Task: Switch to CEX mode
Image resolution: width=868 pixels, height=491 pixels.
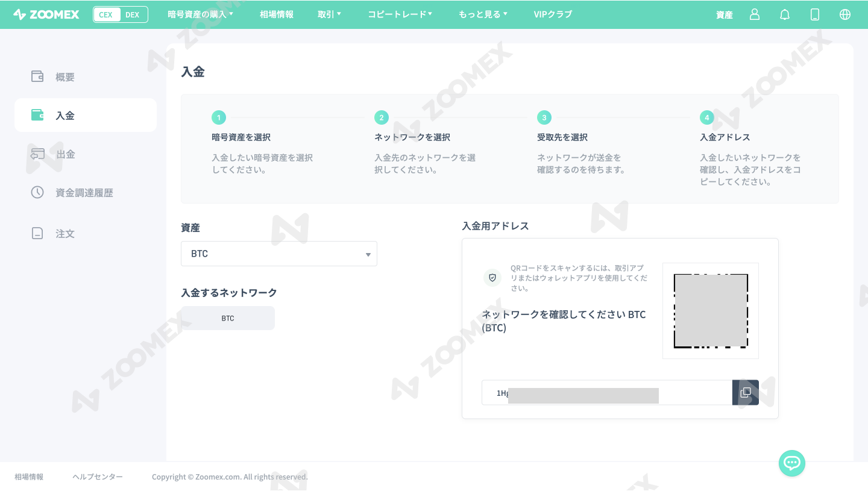Action: click(107, 14)
